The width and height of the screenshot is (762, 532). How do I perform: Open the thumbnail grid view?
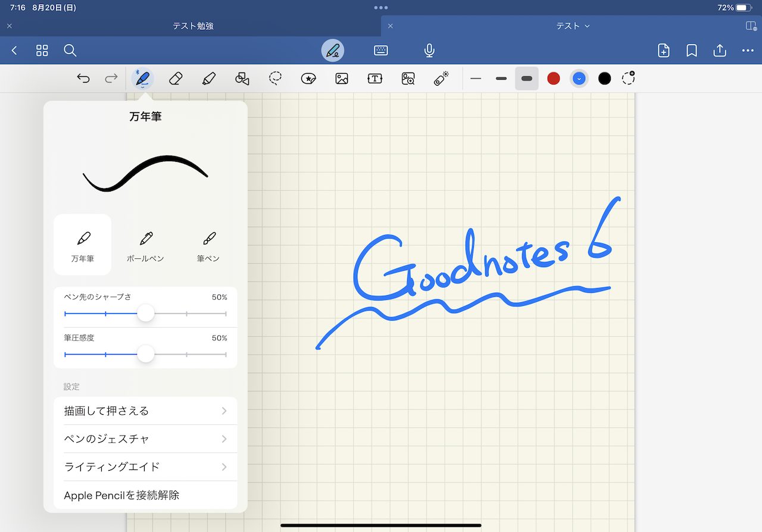click(x=42, y=51)
